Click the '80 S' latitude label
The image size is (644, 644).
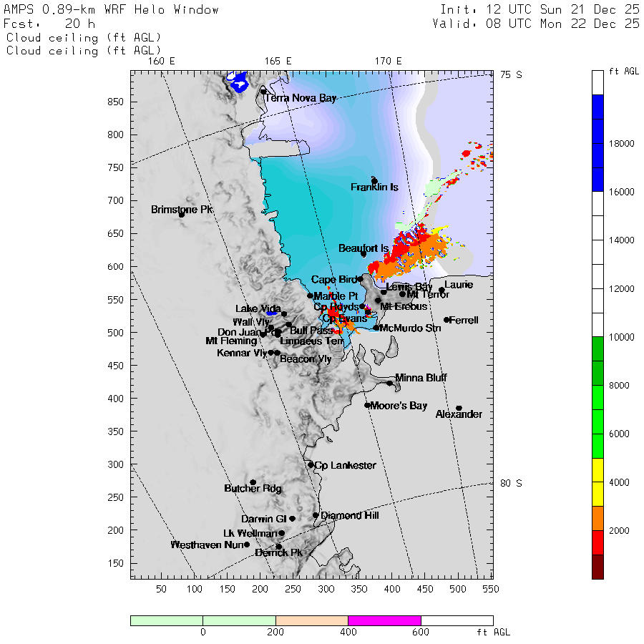pos(511,483)
